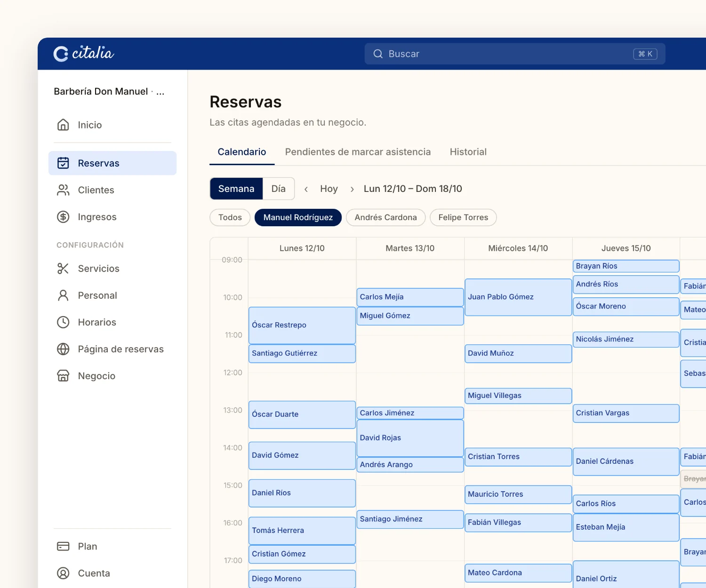Click the Plan credit card icon
This screenshot has height=588, width=706.
63,546
